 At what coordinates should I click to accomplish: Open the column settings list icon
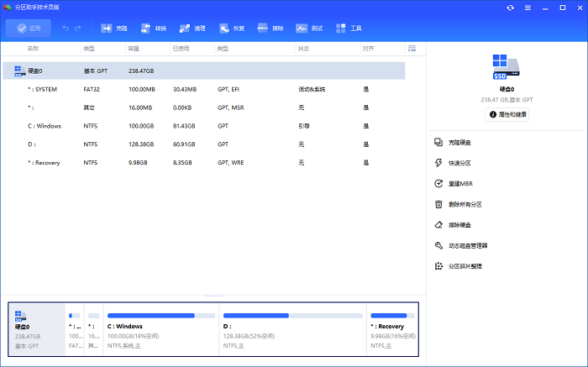412,49
